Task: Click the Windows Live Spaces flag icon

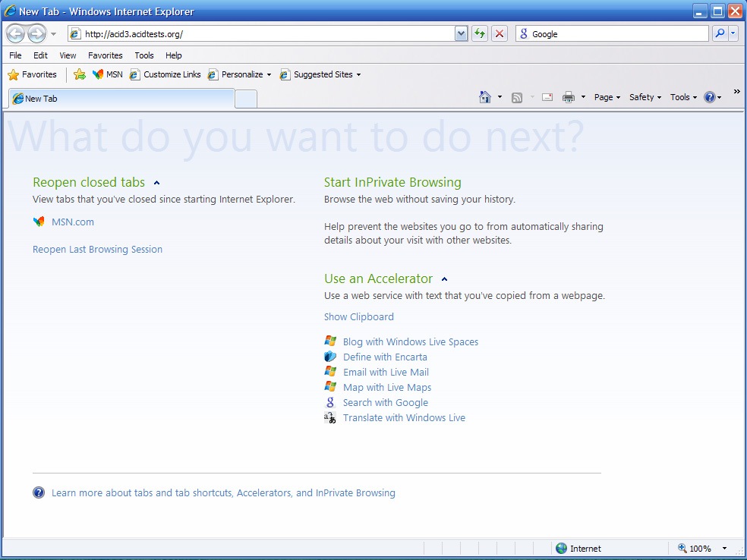Action: click(x=330, y=341)
